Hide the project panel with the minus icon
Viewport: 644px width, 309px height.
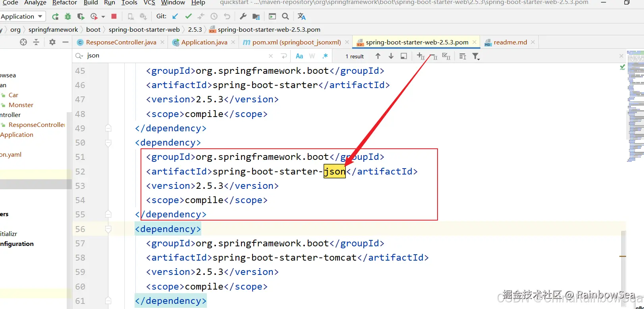[x=65, y=42]
